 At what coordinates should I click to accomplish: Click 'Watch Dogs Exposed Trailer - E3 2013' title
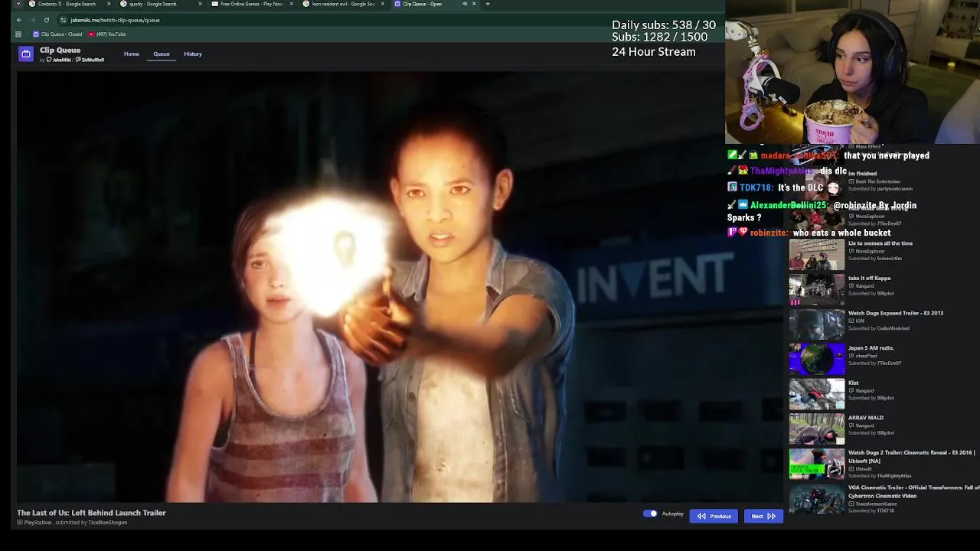coord(896,313)
